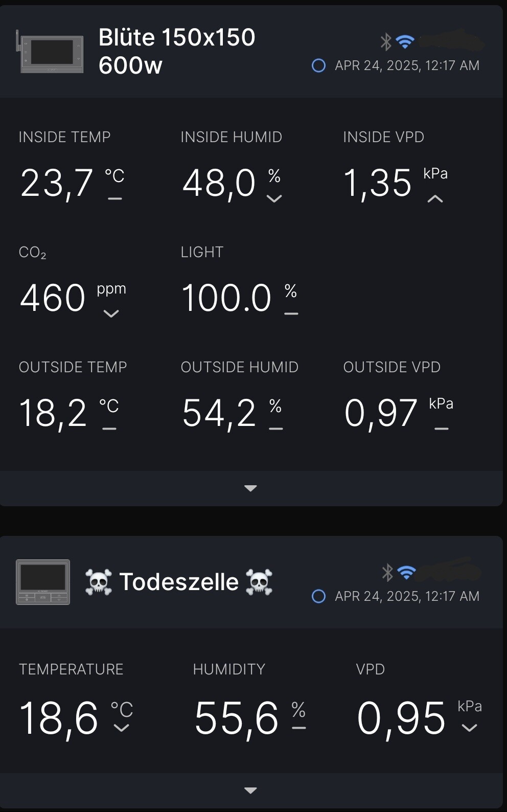The image size is (507, 812).
Task: Tap the Todeszelle VPD 0,95 reading
Action: pyautogui.click(x=401, y=718)
